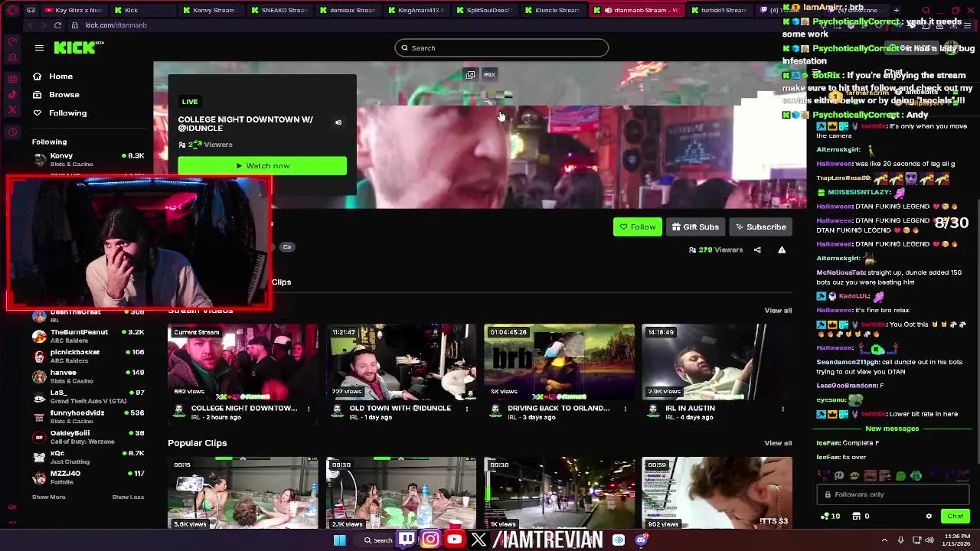The width and height of the screenshot is (980, 551).
Task: Click Show Less in the sidebar
Action: [128, 497]
